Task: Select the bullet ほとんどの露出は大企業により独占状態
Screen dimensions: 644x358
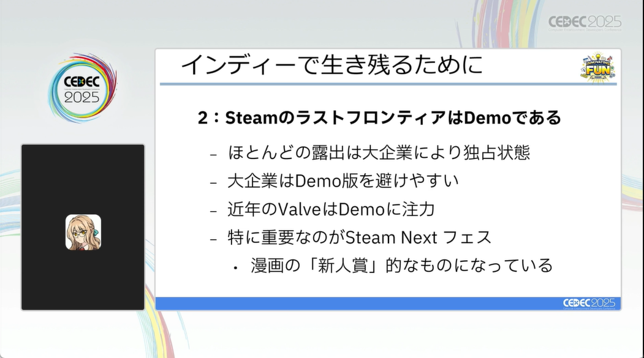Action: pyautogui.click(x=378, y=152)
